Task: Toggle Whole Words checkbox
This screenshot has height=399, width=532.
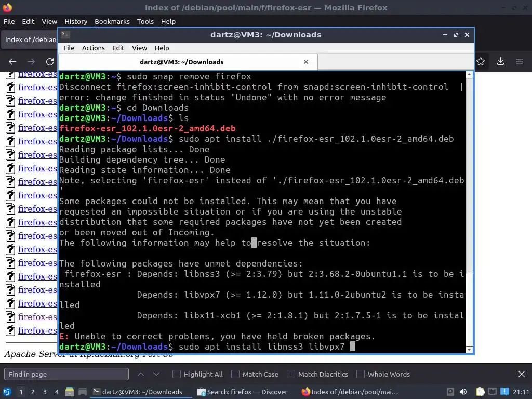Action: [x=361, y=374]
